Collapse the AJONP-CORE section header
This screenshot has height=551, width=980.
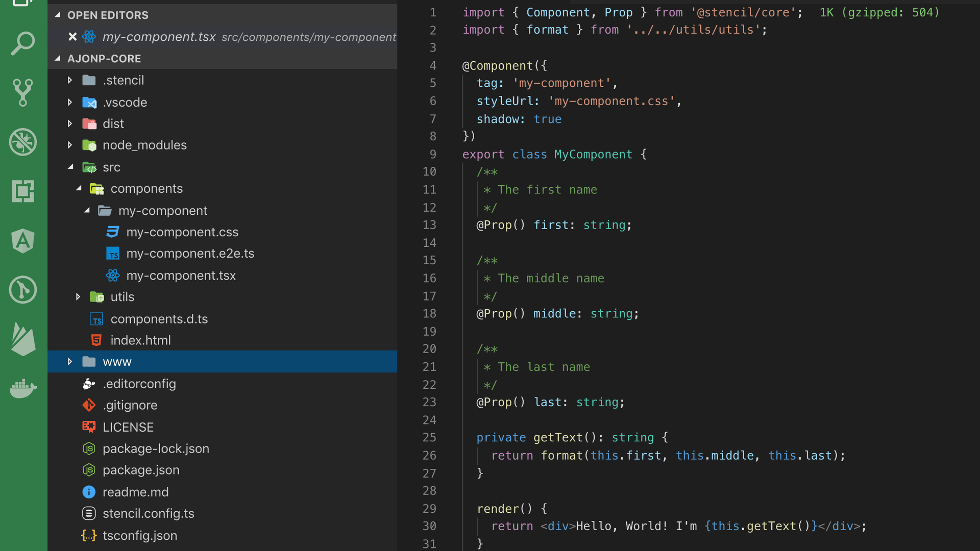pyautogui.click(x=104, y=59)
